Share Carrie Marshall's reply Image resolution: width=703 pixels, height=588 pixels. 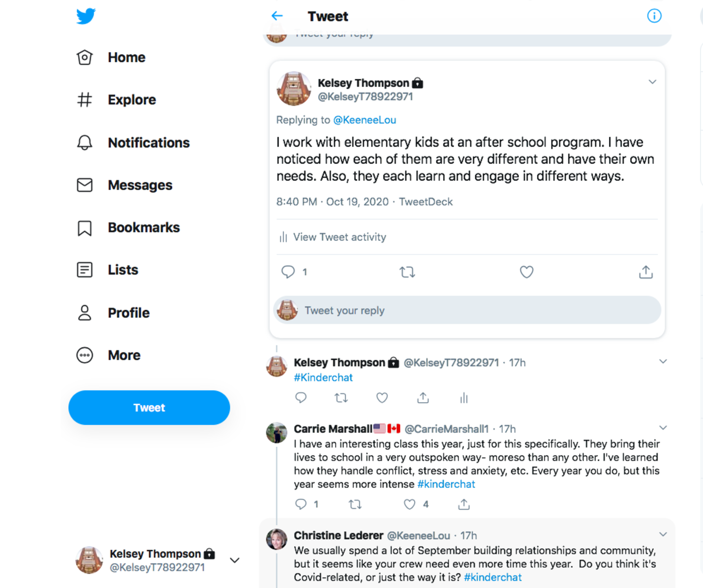click(464, 504)
